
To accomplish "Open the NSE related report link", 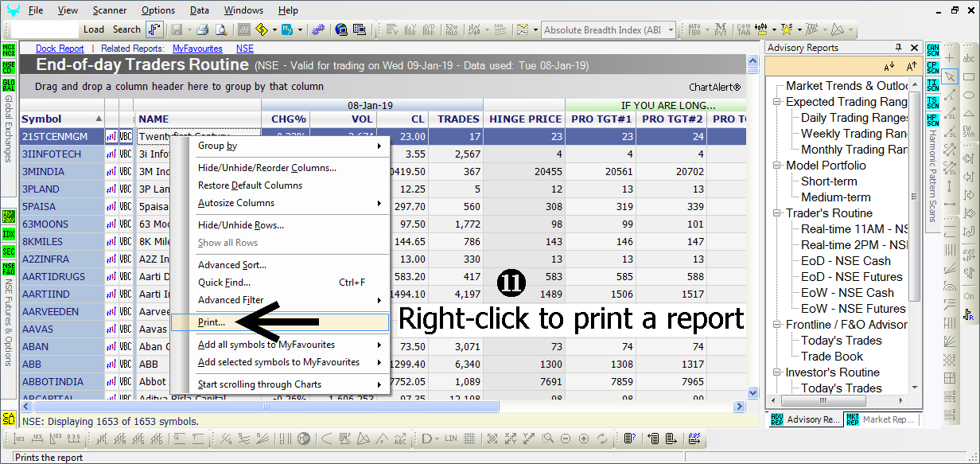I will coord(245,49).
